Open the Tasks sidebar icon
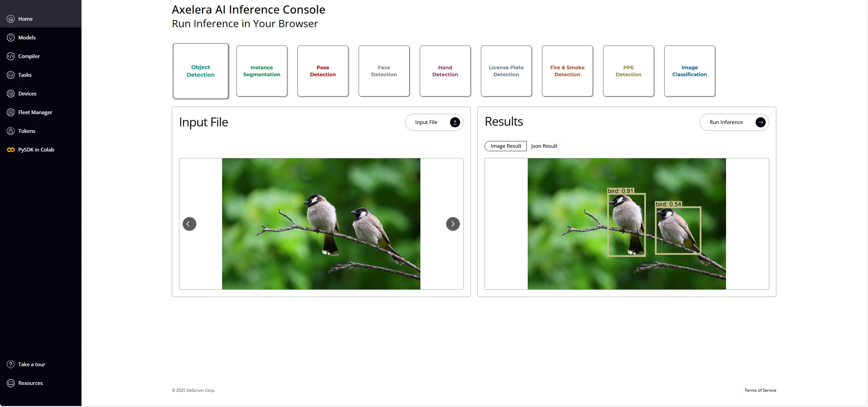The height and width of the screenshot is (407, 868). coord(11,75)
